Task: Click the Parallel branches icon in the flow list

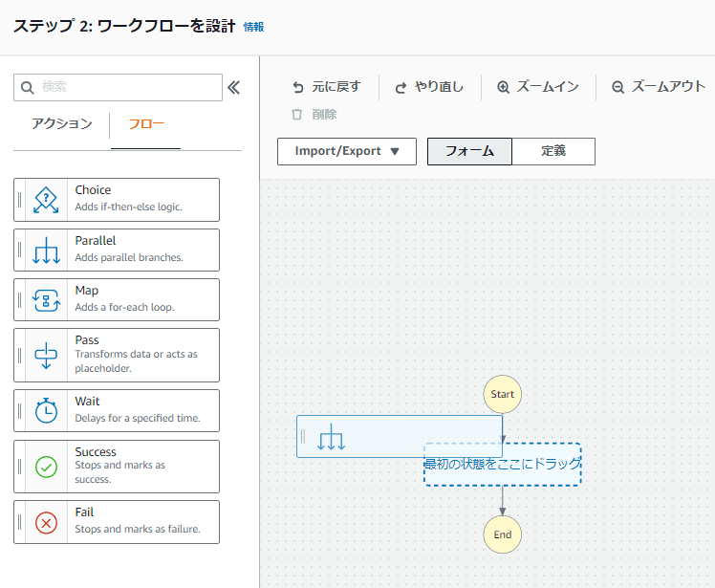Action: point(46,250)
